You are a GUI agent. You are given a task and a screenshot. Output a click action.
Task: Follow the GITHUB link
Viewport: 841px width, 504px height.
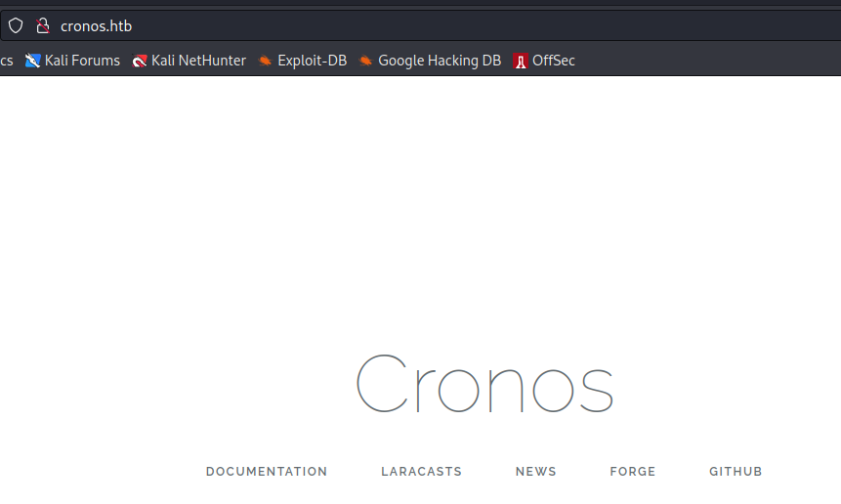pyautogui.click(x=736, y=472)
